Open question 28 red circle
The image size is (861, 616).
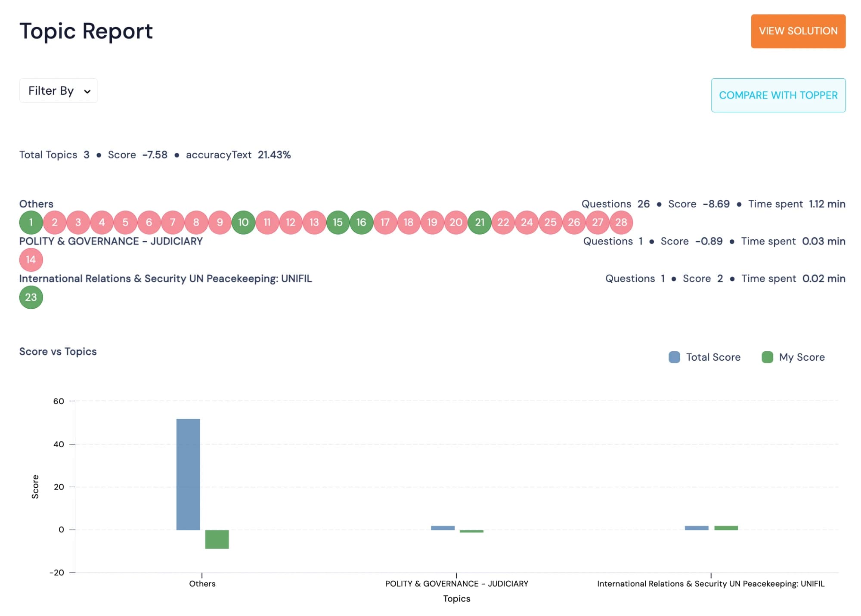621,222
